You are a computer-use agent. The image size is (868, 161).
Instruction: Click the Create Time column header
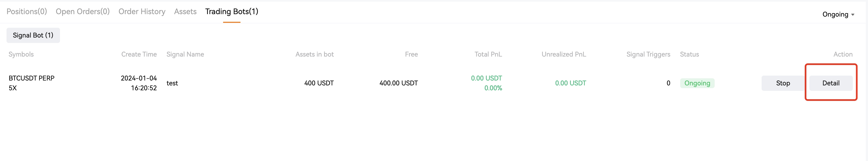coord(139,54)
